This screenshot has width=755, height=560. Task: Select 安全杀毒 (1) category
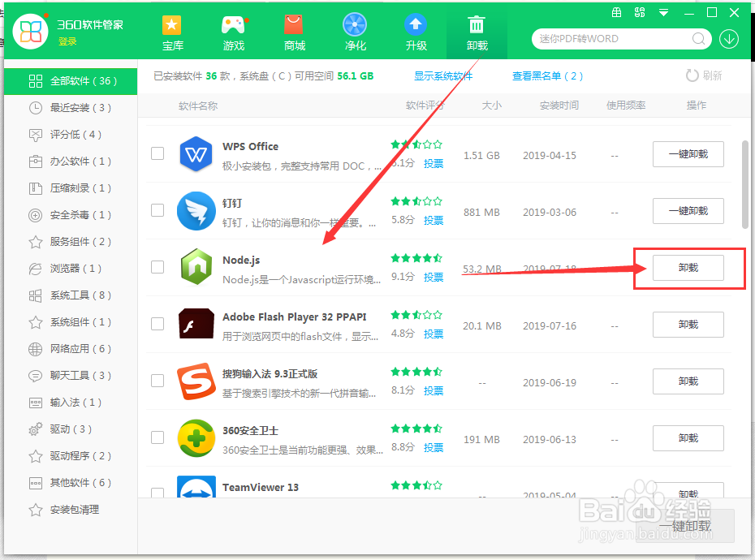click(71, 215)
